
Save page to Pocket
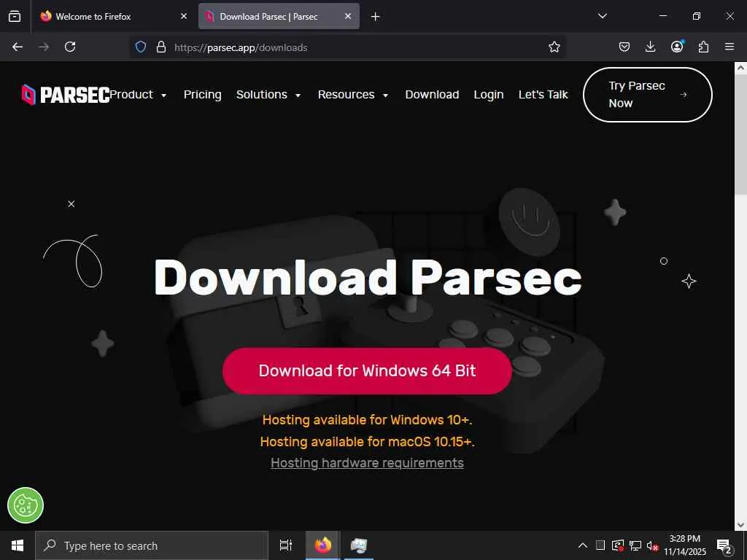click(624, 47)
